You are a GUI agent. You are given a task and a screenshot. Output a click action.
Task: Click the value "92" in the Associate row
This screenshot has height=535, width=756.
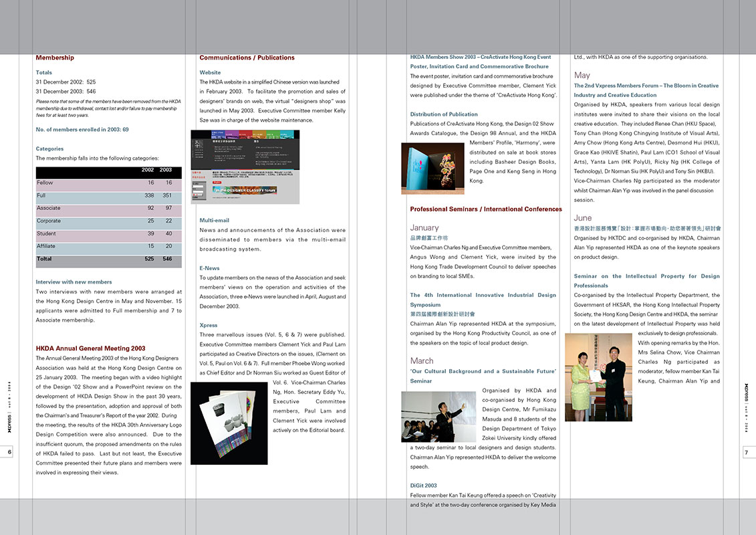pyautogui.click(x=151, y=208)
